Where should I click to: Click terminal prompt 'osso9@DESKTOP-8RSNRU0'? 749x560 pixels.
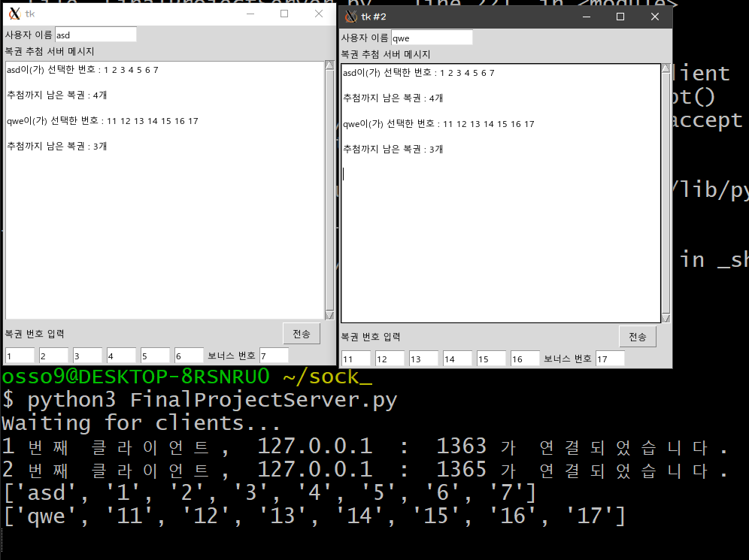(x=136, y=377)
